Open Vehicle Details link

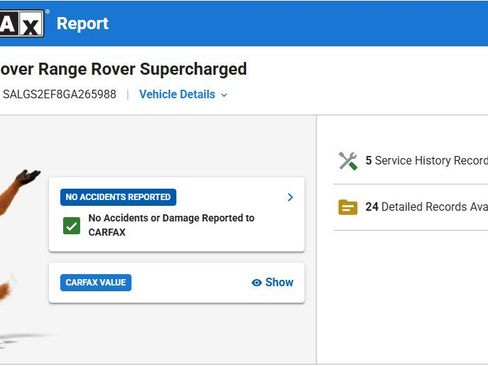tap(177, 95)
